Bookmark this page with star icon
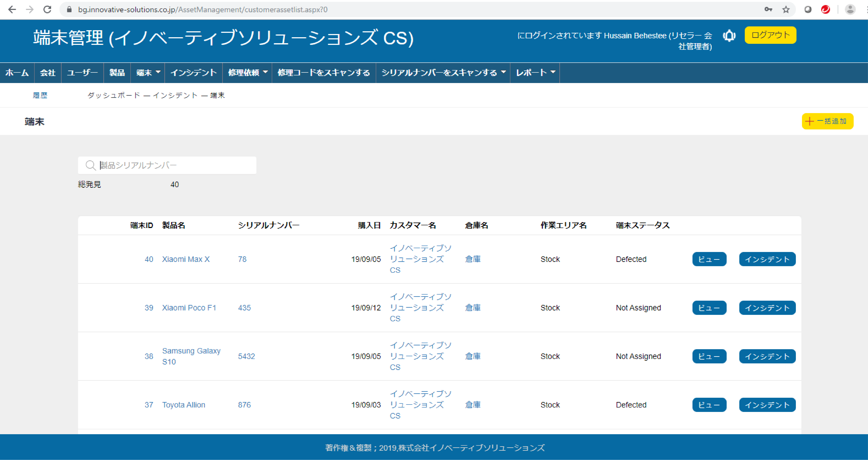The height and width of the screenshot is (460, 868). tap(786, 9)
